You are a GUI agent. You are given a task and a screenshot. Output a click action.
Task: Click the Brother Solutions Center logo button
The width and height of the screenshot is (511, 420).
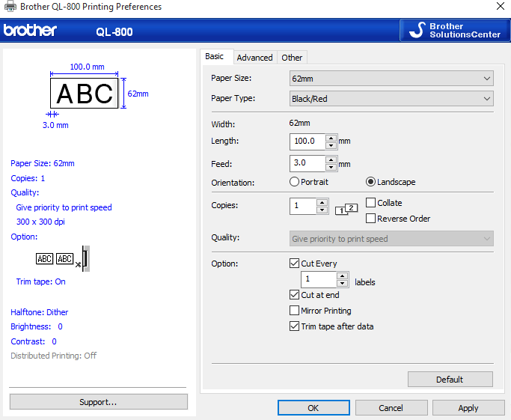click(x=454, y=31)
